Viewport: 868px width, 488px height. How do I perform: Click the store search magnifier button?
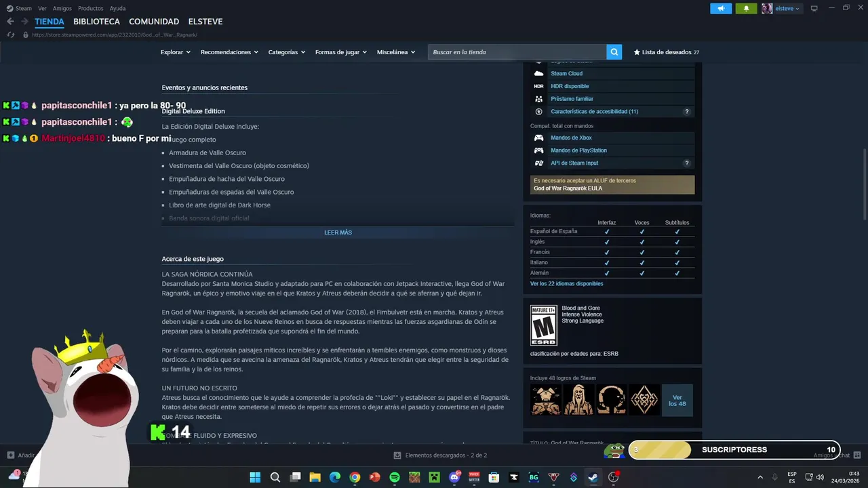pos(614,52)
